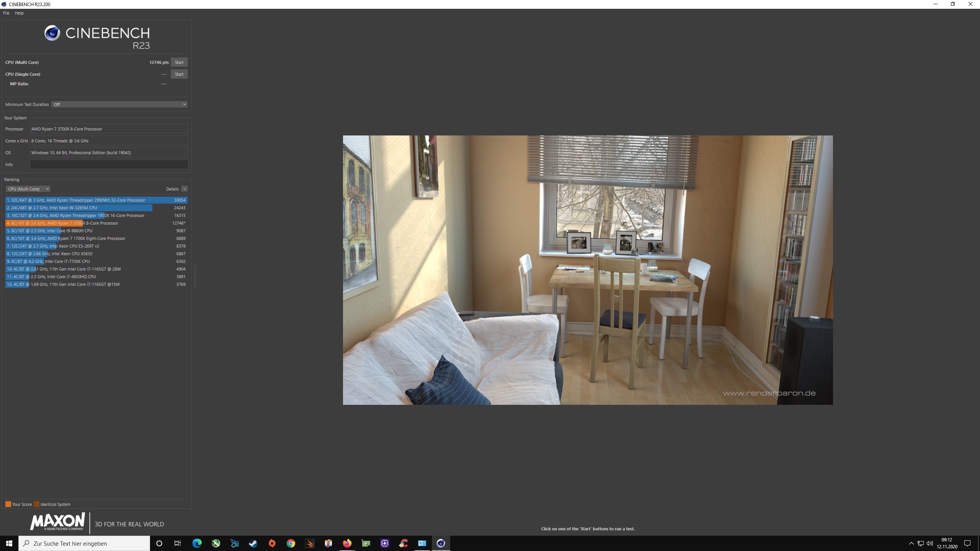Expand the Details arrow in Ranking
980x551 pixels.
185,189
